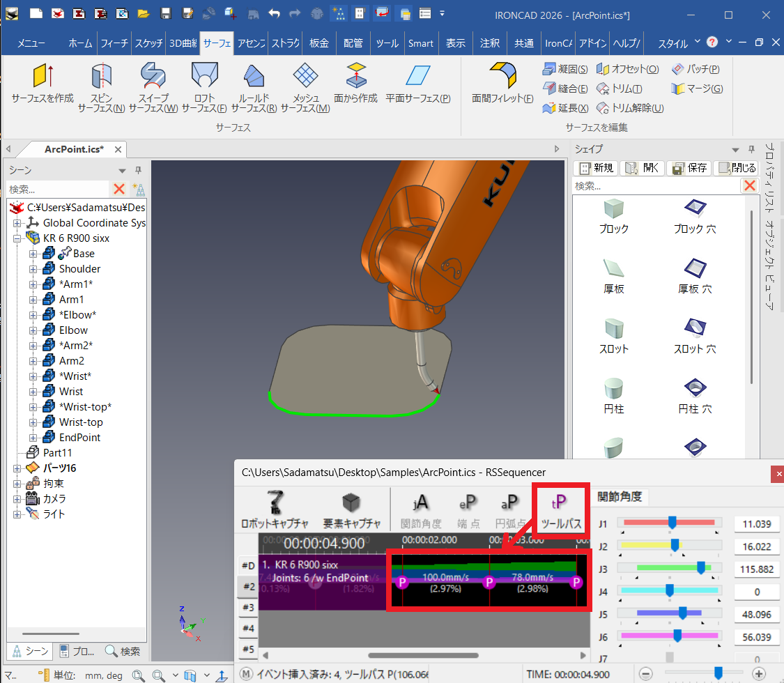This screenshot has width=784, height=683.
Task: Click the サーフェスを作成 tool
Action: (x=43, y=83)
